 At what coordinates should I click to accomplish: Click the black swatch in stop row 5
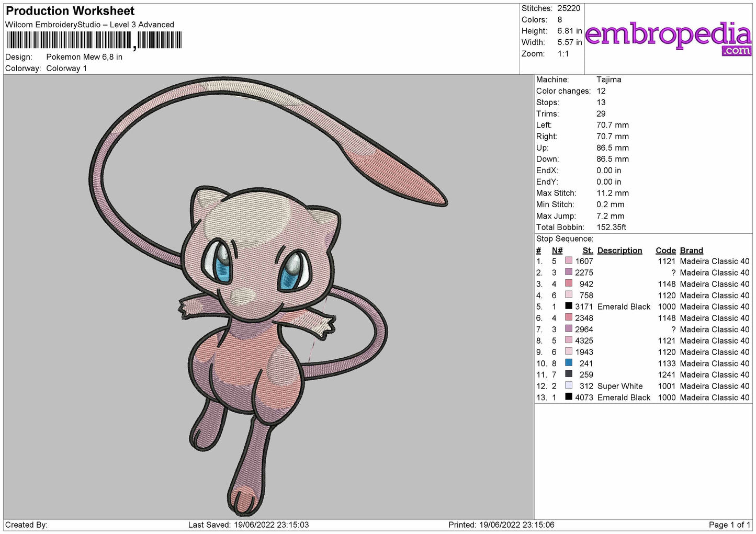pos(569,306)
